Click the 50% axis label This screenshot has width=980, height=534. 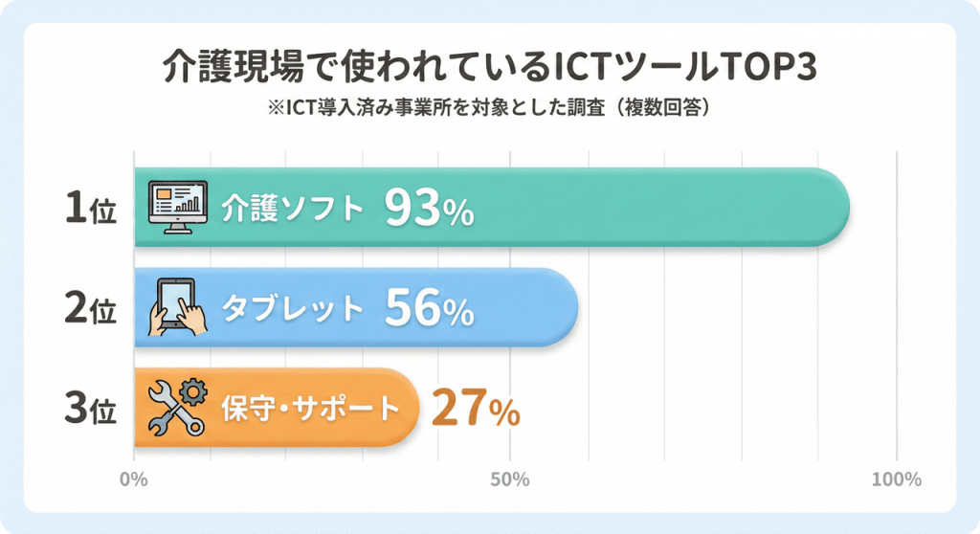click(510, 478)
